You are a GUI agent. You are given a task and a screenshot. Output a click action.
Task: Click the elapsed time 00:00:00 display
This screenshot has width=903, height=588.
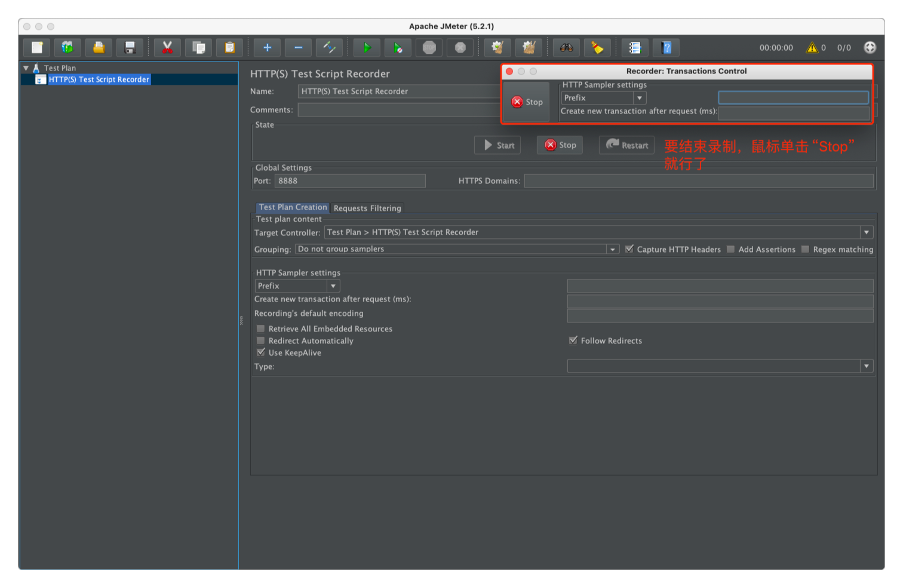point(776,48)
